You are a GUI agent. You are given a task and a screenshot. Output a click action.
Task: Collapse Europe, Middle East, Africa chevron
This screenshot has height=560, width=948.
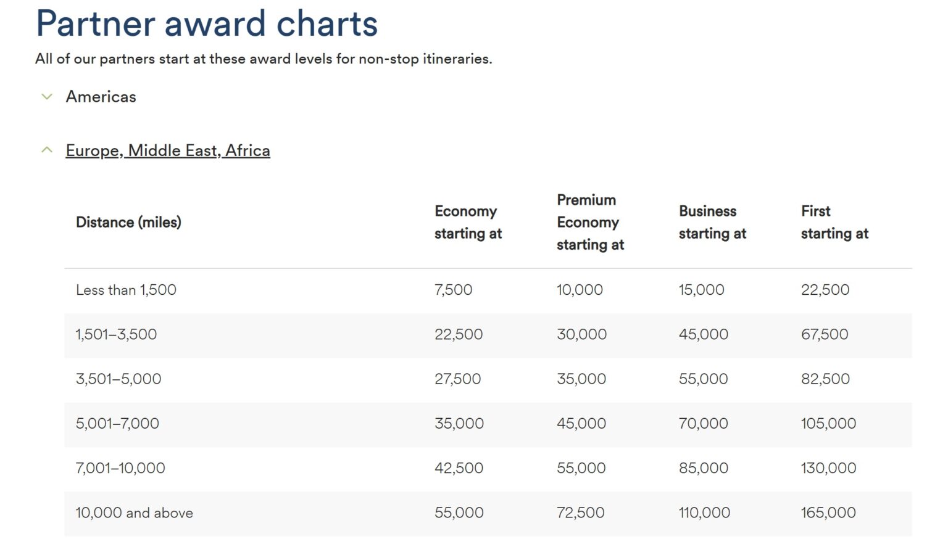pos(47,150)
